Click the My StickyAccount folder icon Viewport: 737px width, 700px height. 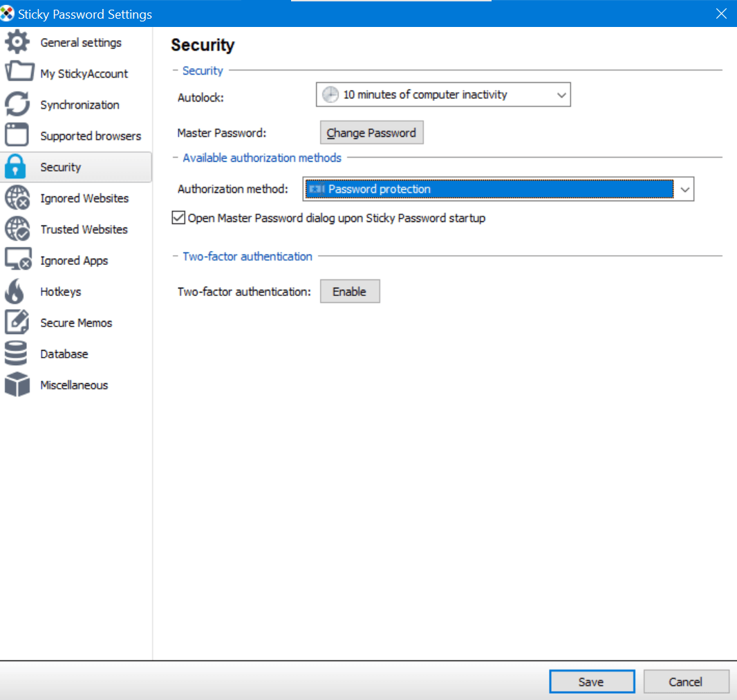click(19, 73)
